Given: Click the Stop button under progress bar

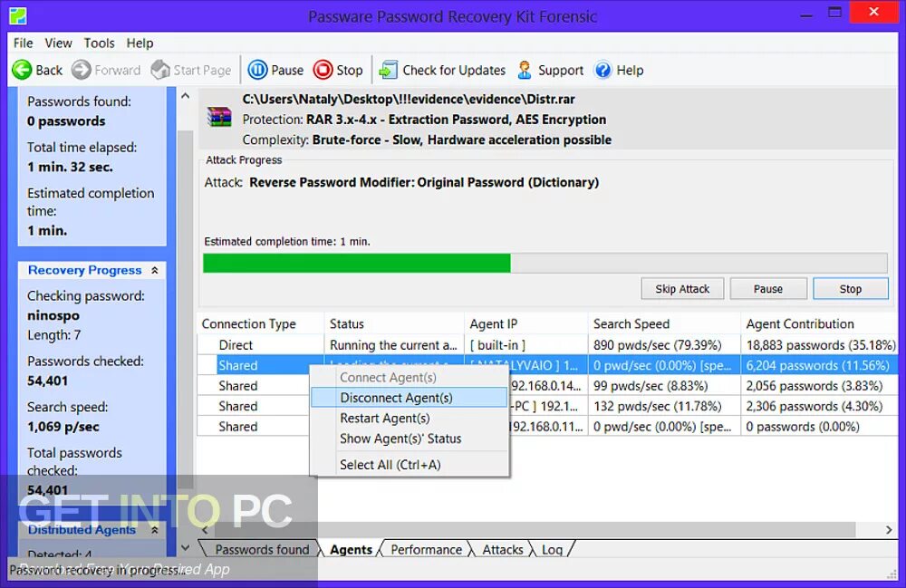Looking at the screenshot, I should (x=851, y=289).
